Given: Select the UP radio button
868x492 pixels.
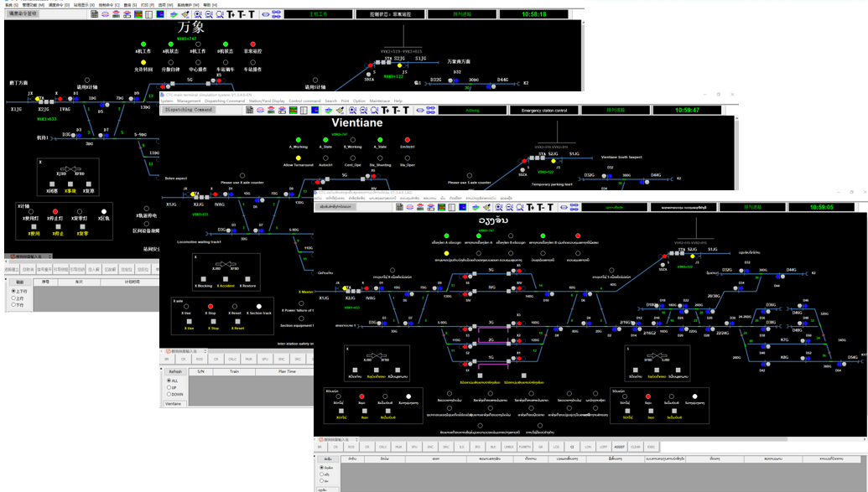Looking at the screenshot, I should (168, 387).
